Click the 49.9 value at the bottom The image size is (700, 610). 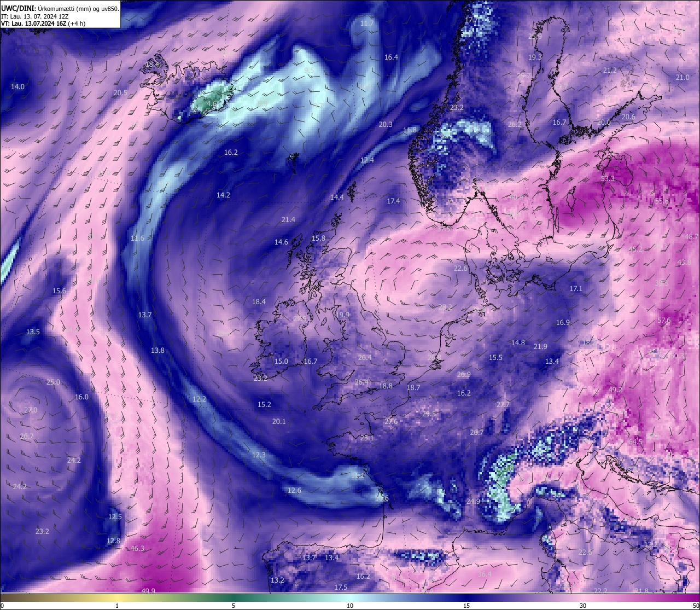tap(148, 590)
